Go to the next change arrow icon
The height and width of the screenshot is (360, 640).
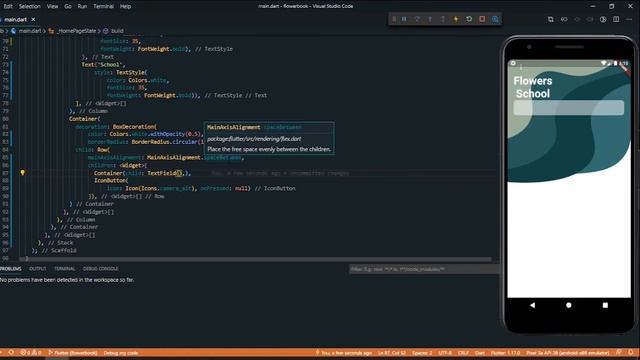[x=590, y=19]
